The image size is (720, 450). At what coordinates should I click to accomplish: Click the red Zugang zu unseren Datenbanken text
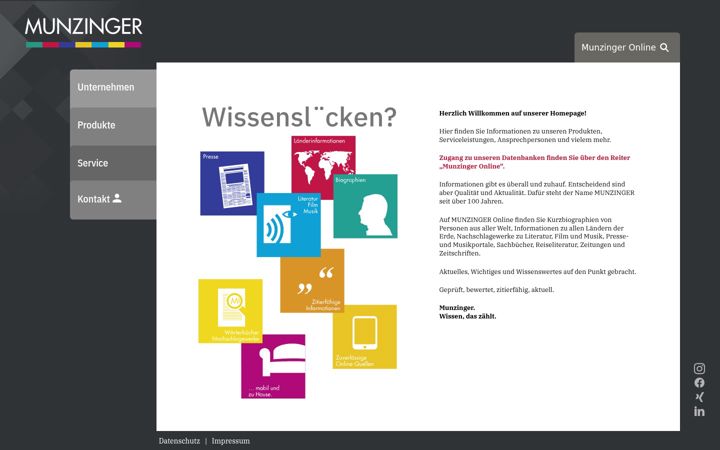pos(534,162)
